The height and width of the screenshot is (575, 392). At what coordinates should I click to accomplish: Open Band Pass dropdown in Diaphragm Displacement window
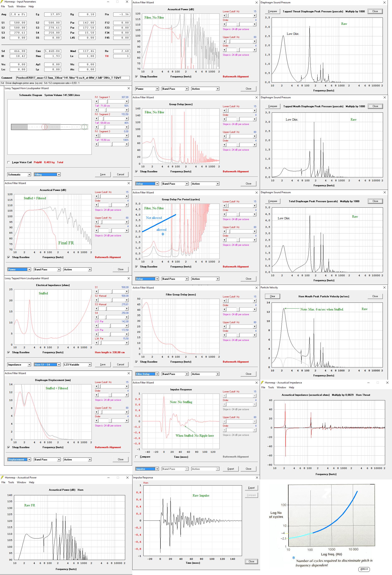click(x=47, y=459)
